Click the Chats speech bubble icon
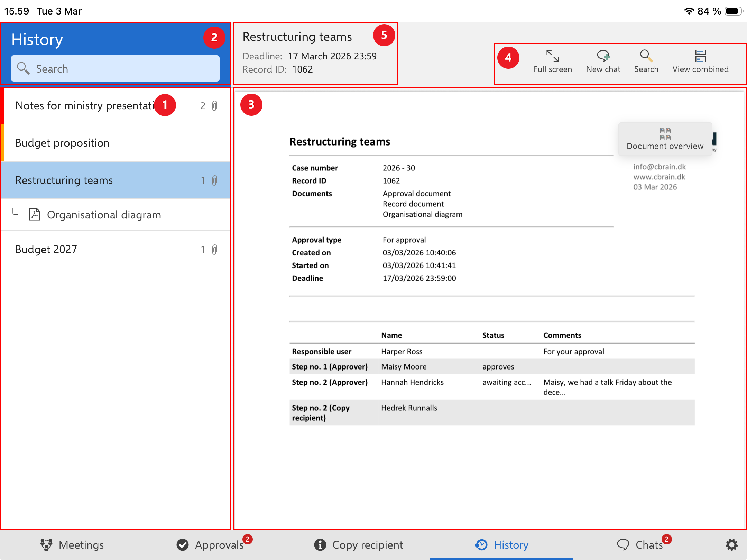 pos(623,545)
